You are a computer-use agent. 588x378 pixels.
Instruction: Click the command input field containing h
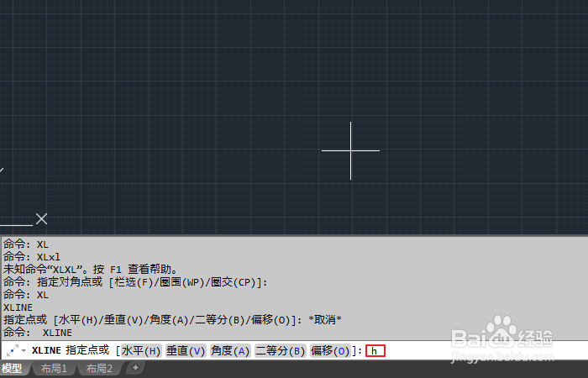375,351
